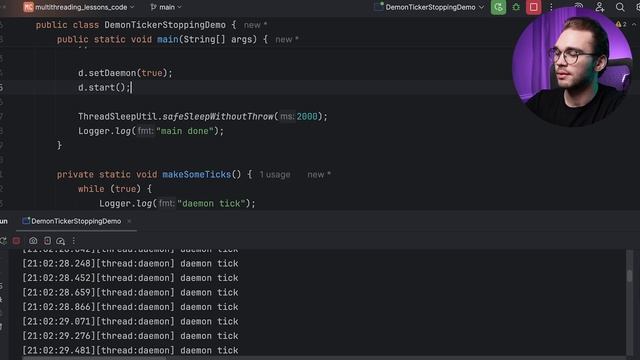The image size is (640, 360).
Task: Click the "daemon tick" string in editor
Action: [211, 203]
